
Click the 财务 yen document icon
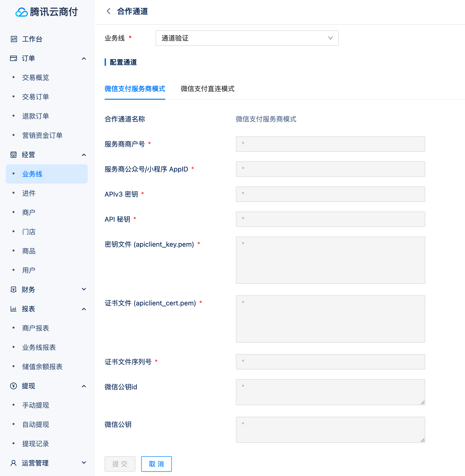pyautogui.click(x=13, y=289)
